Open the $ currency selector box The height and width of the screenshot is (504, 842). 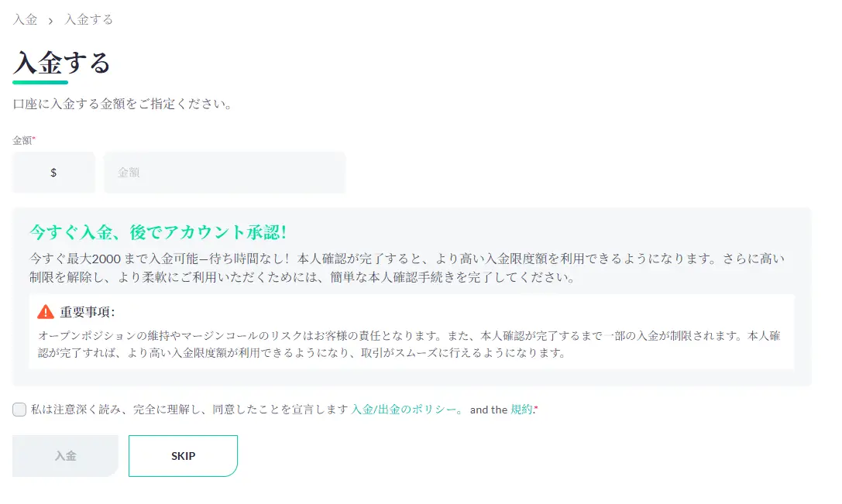(53, 173)
